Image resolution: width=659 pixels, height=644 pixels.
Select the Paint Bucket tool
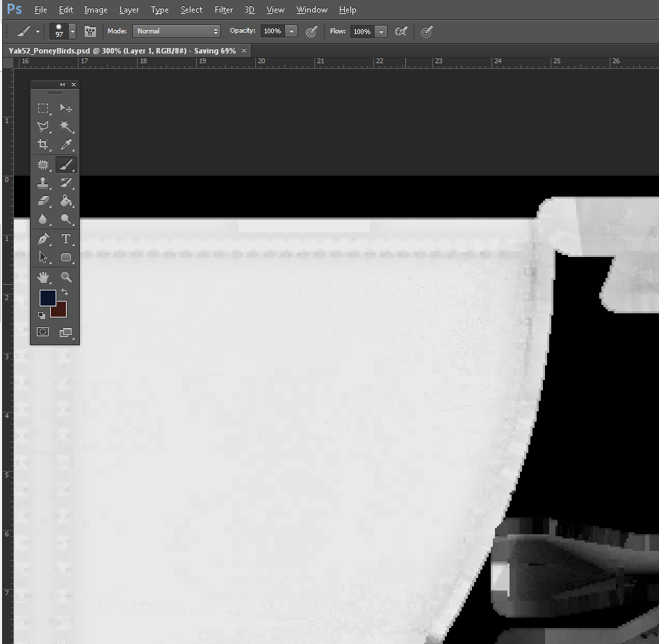pos(66,201)
